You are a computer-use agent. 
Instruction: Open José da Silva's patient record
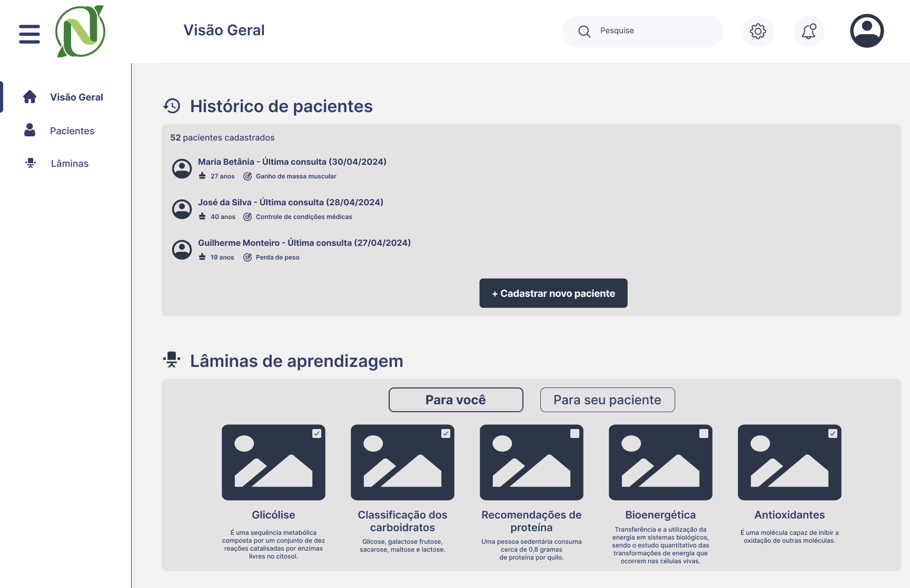click(290, 203)
